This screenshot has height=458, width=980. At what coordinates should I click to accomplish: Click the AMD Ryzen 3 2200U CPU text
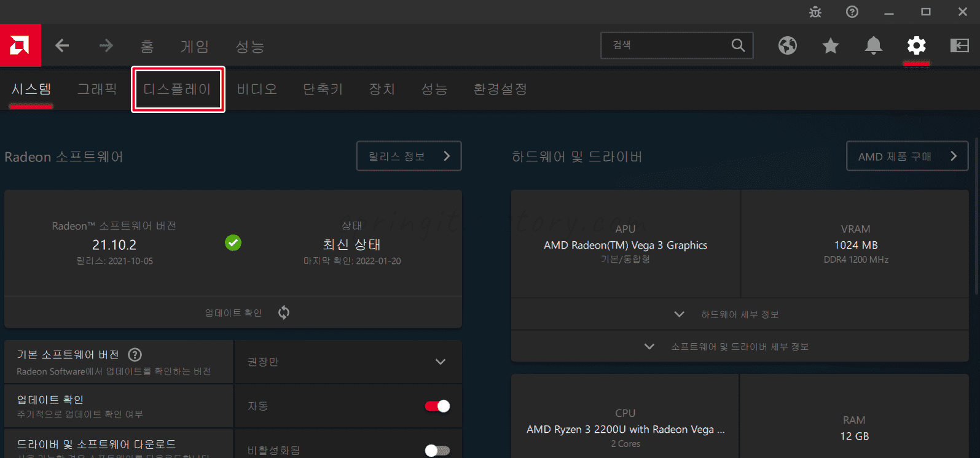click(x=625, y=430)
